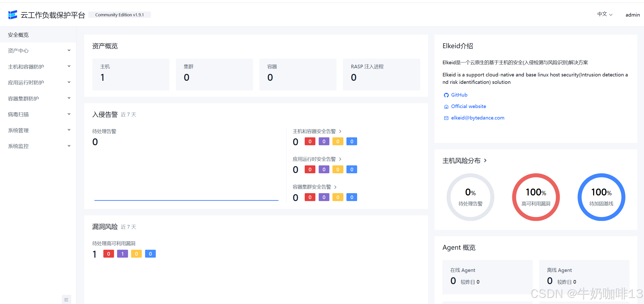This screenshot has width=644, height=304.
Task: Open 应用运行时安全告警 arrow icon
Action: 340,159
